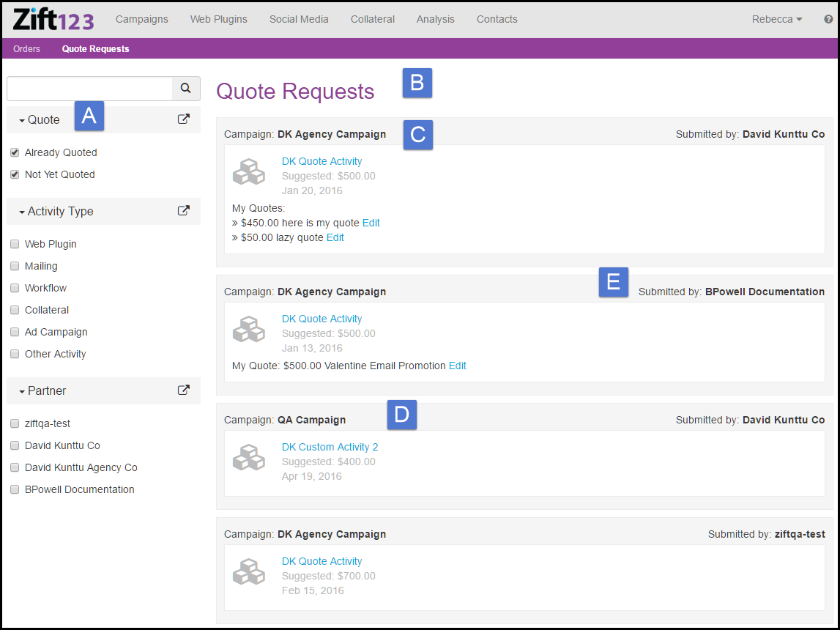The height and width of the screenshot is (630, 840).
Task: Open the help question mark icon
Action: (828, 20)
